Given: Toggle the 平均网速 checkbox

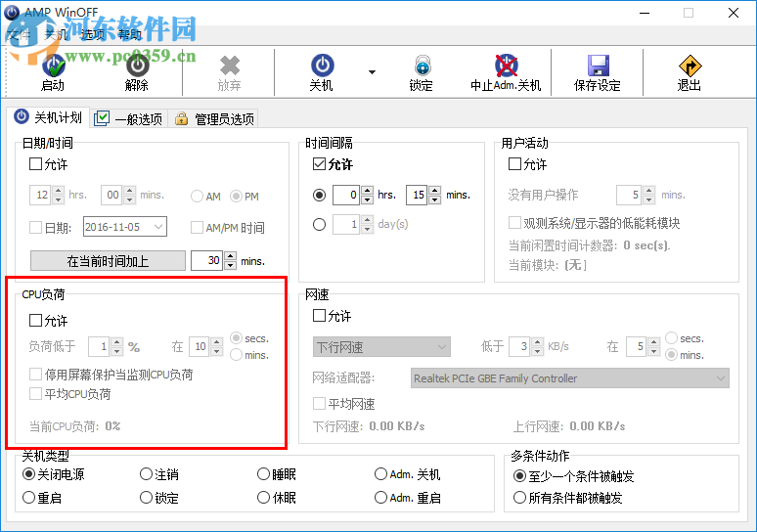Looking at the screenshot, I should (x=319, y=403).
